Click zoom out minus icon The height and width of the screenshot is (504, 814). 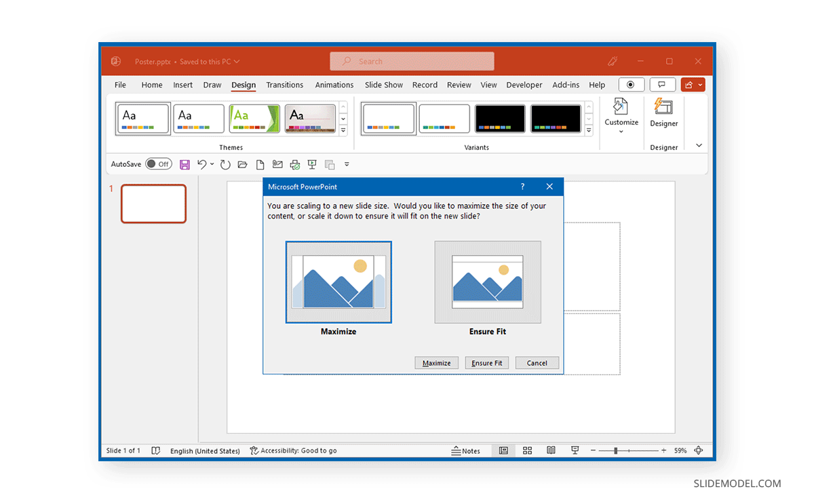593,450
